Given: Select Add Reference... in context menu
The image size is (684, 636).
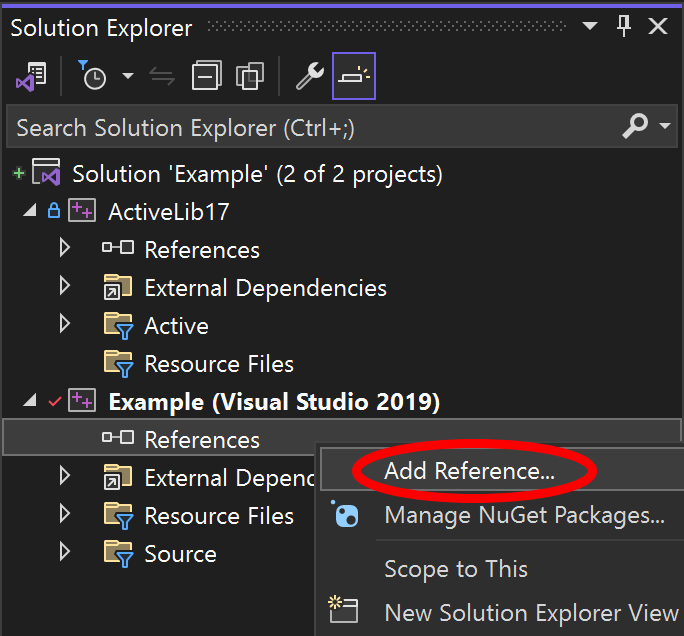Looking at the screenshot, I should coord(469,472).
